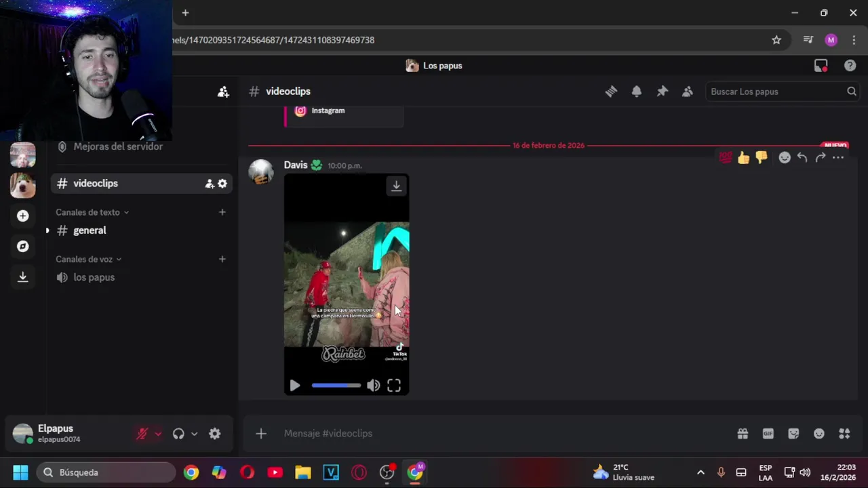Unmute microphone in user panel
The image size is (868, 488).
(x=142, y=434)
